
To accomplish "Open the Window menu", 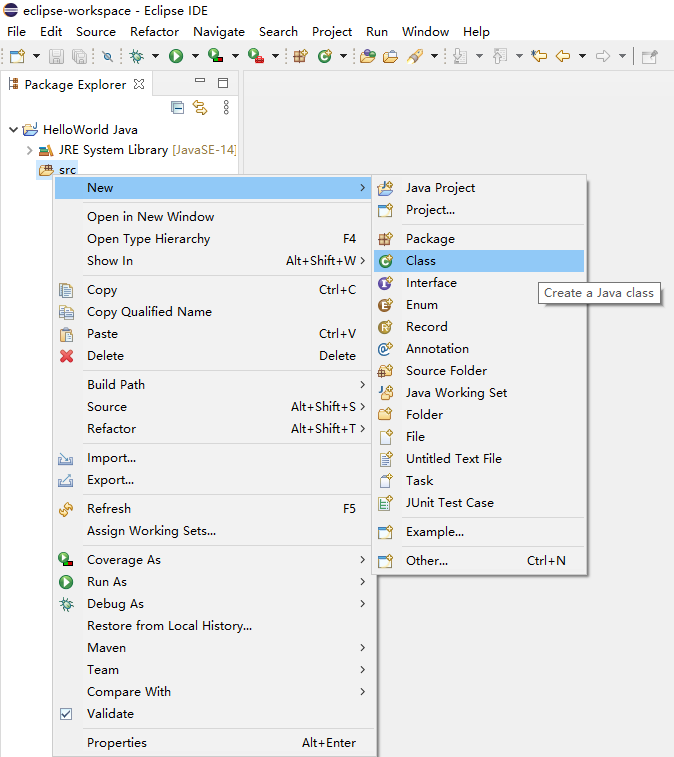I will [x=425, y=32].
